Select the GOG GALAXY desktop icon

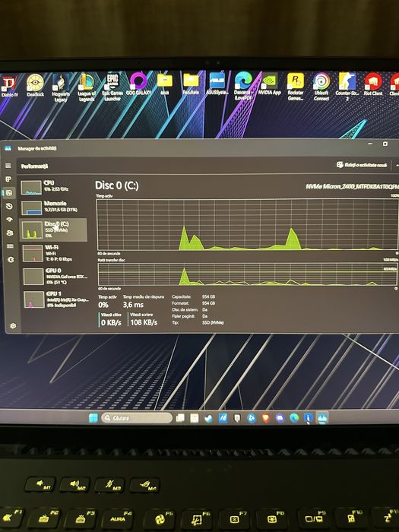point(138,84)
